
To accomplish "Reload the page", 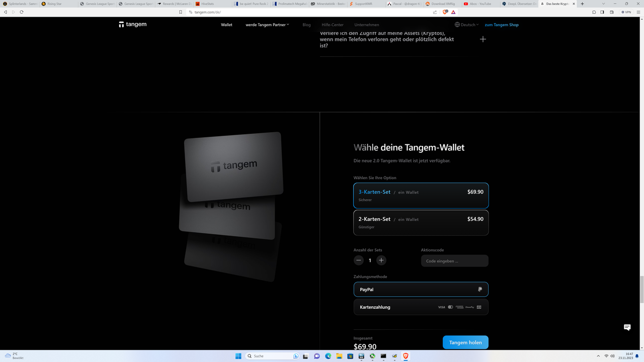I will click(x=22, y=12).
